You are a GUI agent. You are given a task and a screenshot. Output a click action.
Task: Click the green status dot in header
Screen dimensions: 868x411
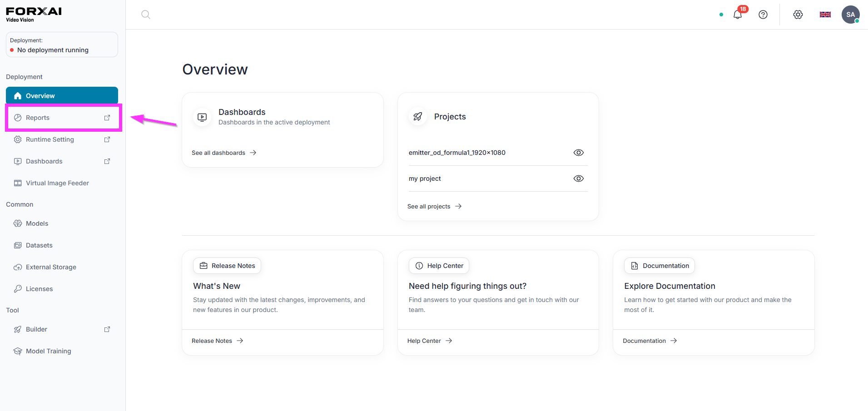[x=721, y=15]
